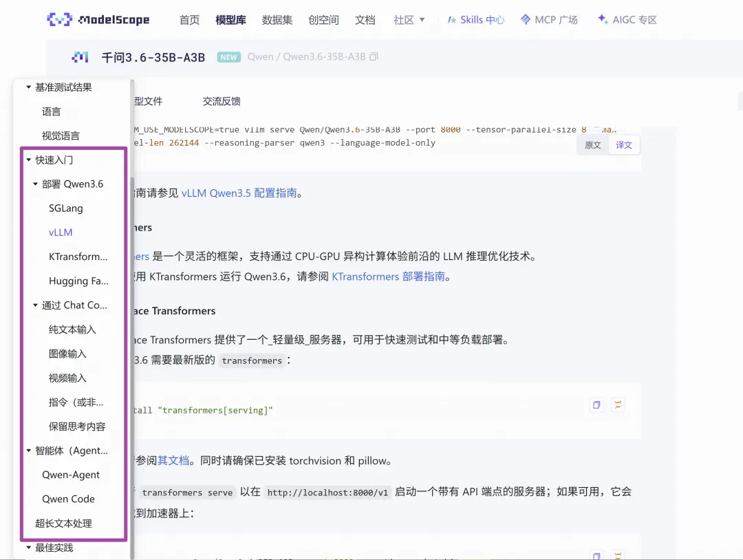
Task: Click the ModelScope logo
Action: click(x=98, y=19)
